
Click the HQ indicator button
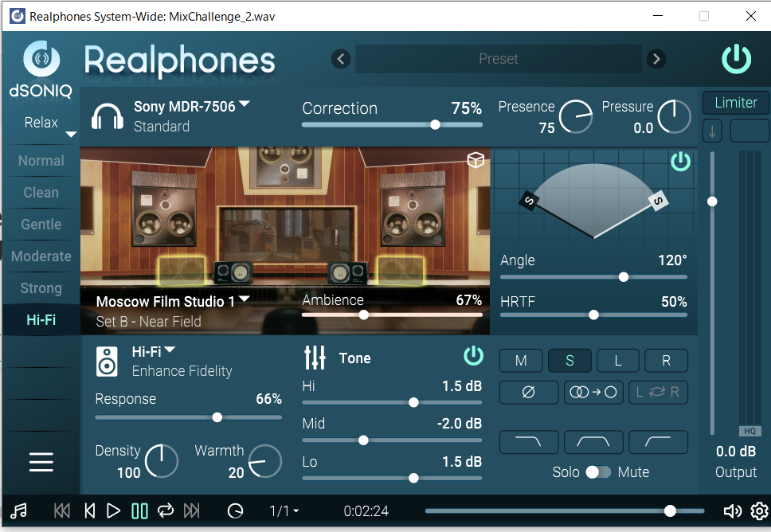(x=749, y=431)
